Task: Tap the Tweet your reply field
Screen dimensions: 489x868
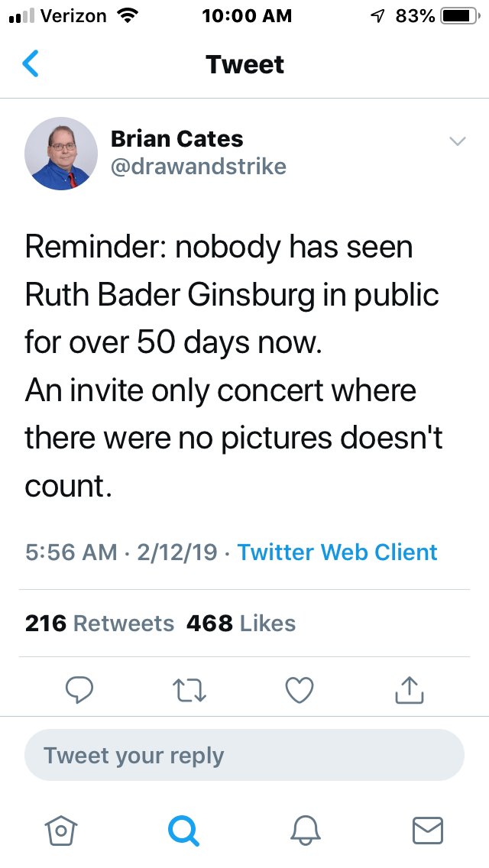Action: [244, 756]
